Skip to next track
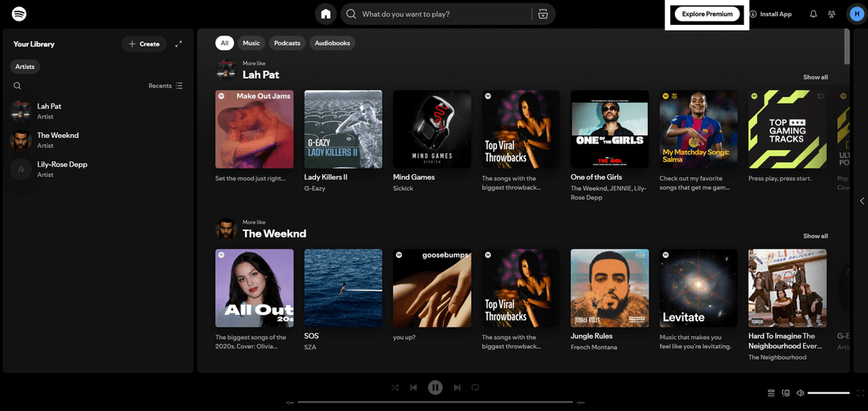Screen dimensions: 868x411 (x=457, y=388)
